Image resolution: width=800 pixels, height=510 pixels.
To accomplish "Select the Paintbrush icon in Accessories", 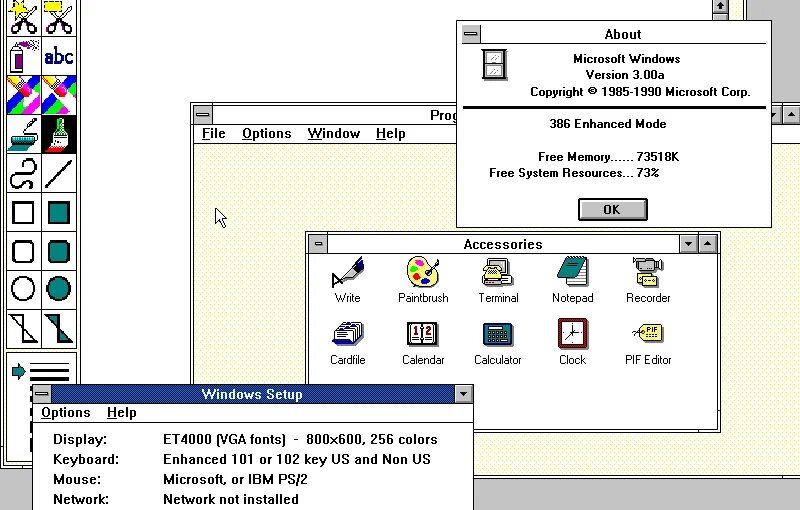I will click(423, 280).
